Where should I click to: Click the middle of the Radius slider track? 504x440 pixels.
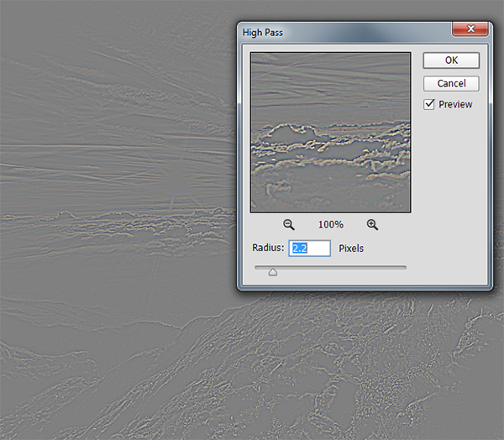pyautogui.click(x=331, y=268)
